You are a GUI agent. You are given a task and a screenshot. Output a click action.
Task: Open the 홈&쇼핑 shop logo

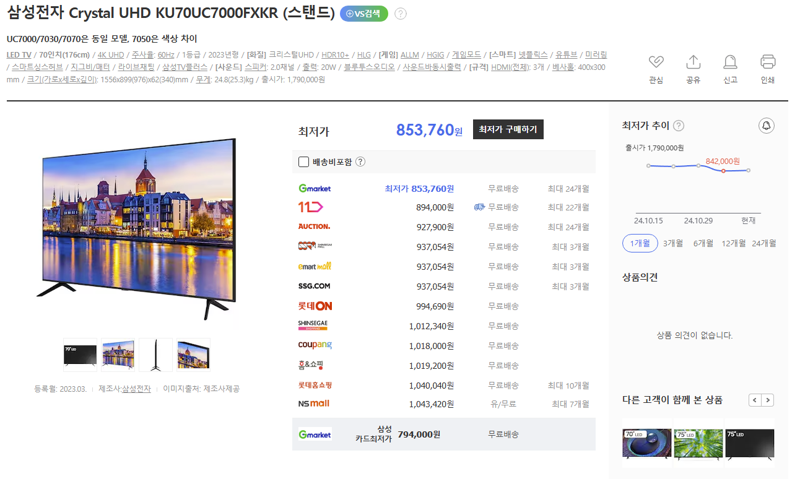click(311, 365)
